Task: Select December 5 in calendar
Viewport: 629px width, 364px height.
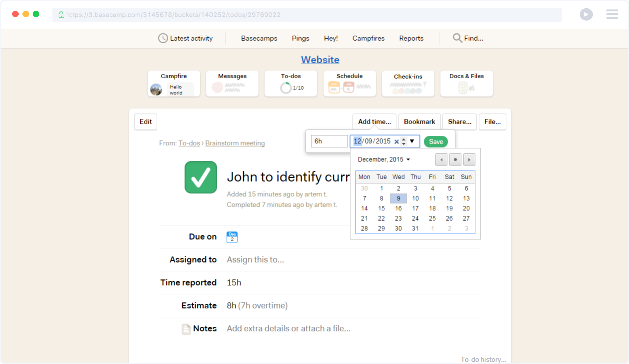Action: 449,188
